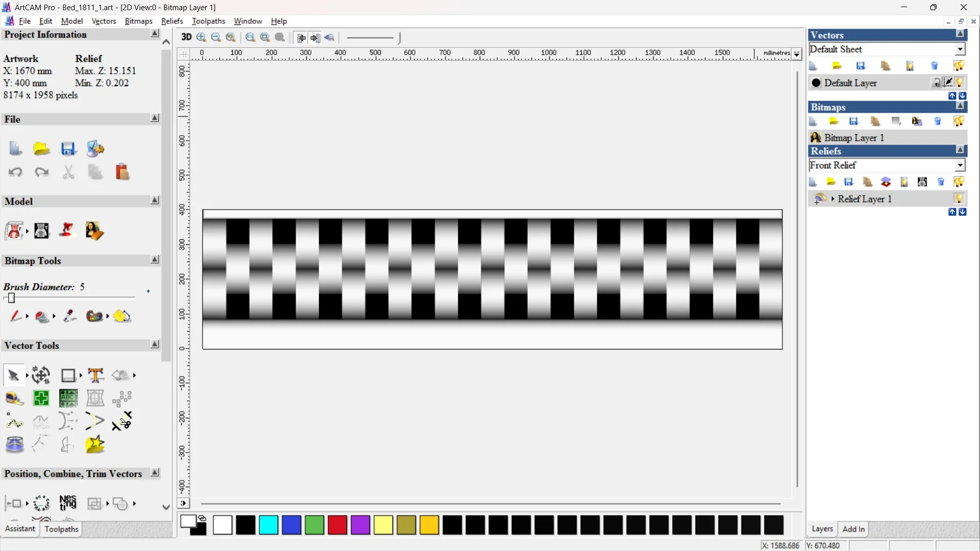The height and width of the screenshot is (551, 980).
Task: Switch to the Add In tab
Action: pyautogui.click(x=853, y=529)
